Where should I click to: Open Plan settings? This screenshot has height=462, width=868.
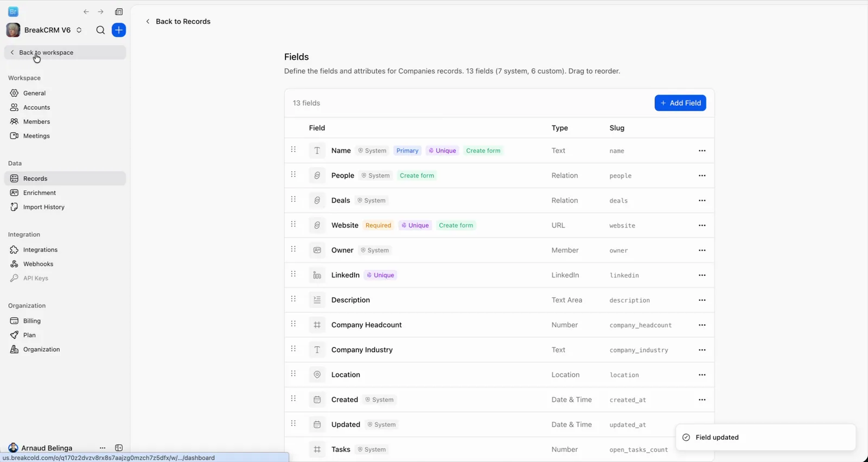click(65, 335)
